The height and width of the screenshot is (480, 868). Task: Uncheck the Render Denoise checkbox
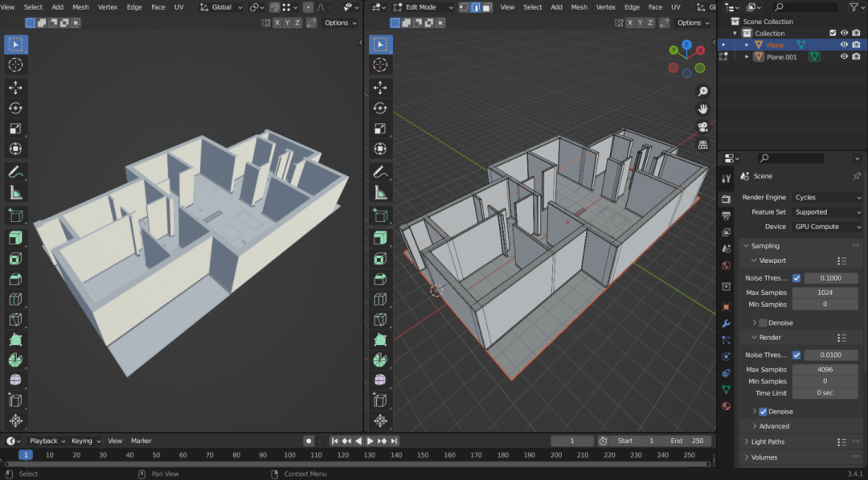point(763,412)
